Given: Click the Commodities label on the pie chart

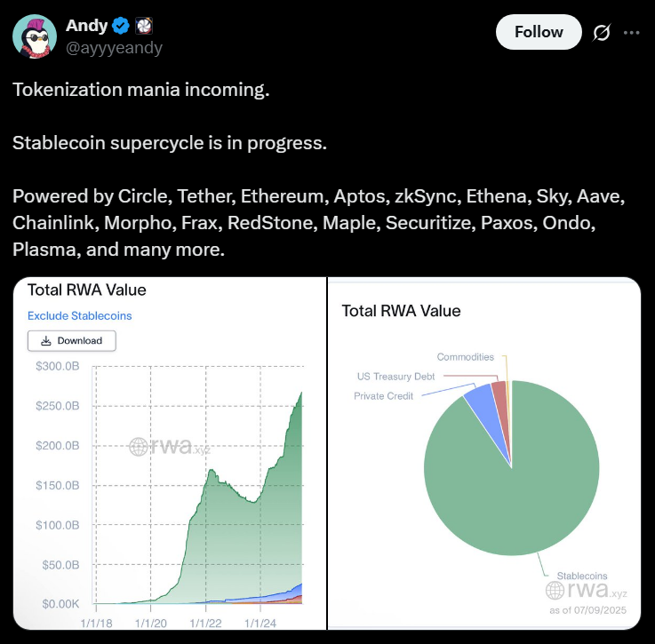Looking at the screenshot, I should (465, 357).
